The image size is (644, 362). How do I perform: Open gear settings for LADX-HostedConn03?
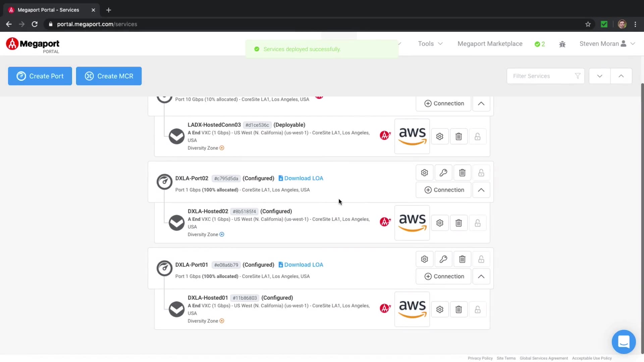tap(439, 136)
